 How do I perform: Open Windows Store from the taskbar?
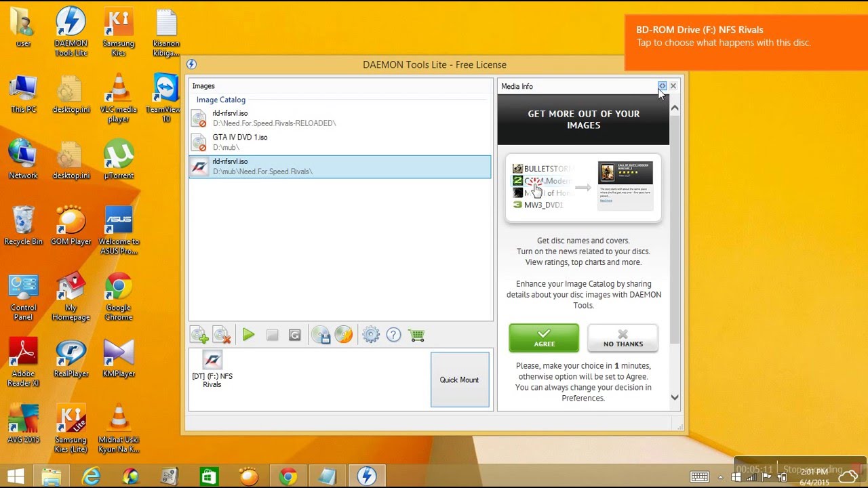[209, 476]
